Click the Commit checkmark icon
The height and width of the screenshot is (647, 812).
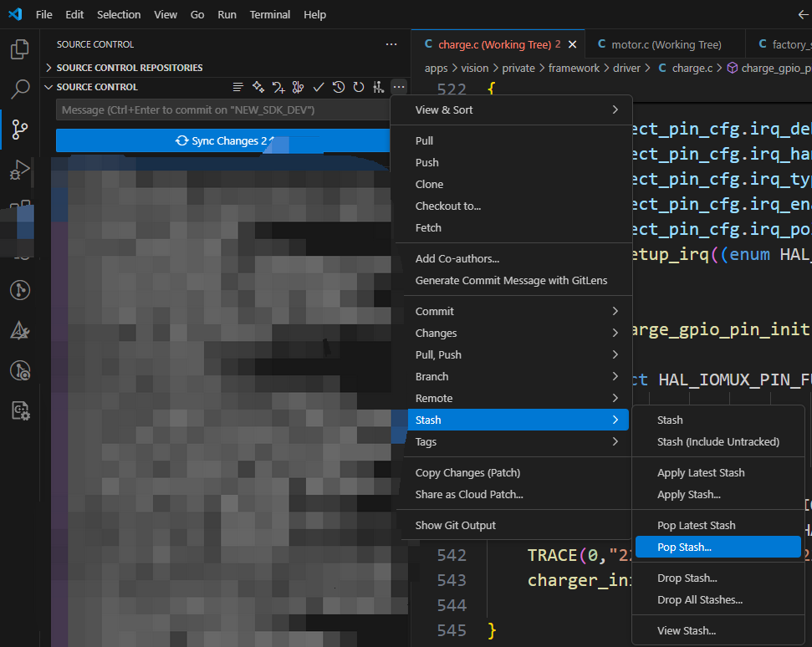318,86
